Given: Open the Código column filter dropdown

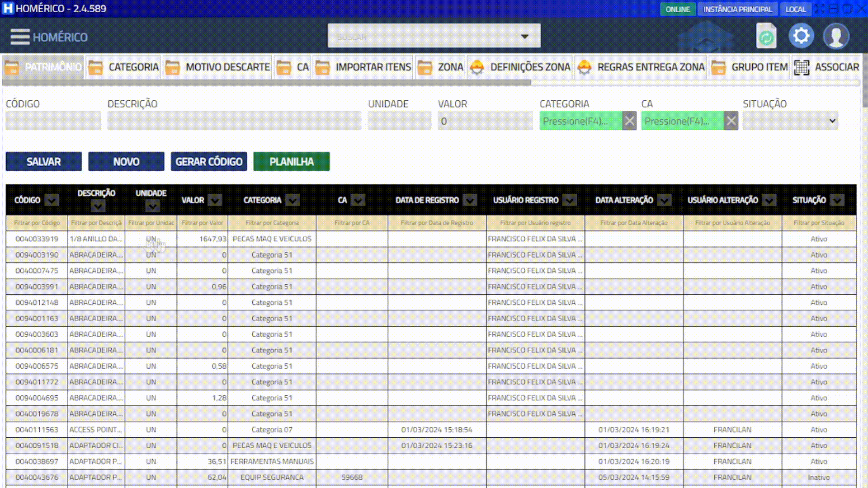Looking at the screenshot, I should click(52, 200).
